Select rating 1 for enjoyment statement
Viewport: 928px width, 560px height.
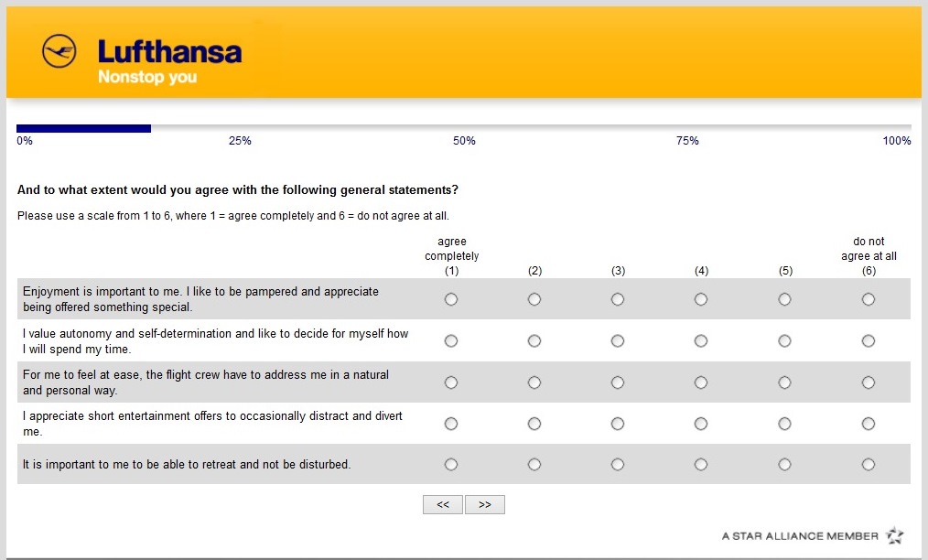(451, 299)
